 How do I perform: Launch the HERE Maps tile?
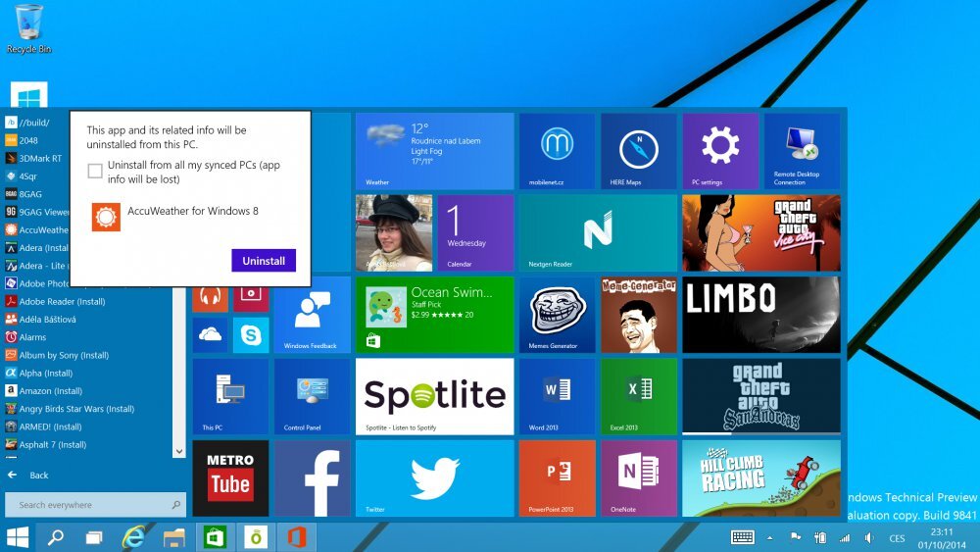point(639,151)
